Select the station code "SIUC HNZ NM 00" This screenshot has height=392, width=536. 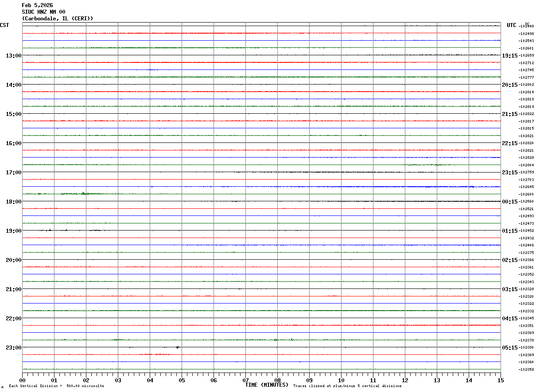point(43,12)
